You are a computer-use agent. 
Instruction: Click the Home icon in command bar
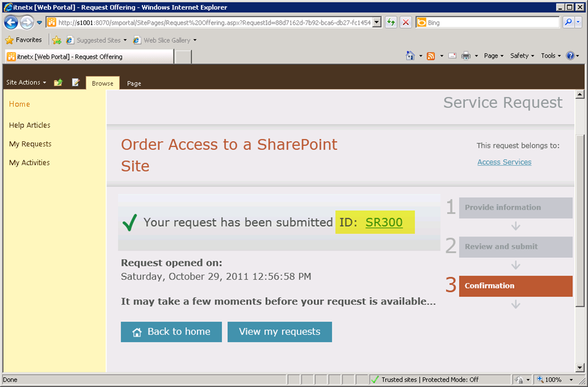click(410, 56)
